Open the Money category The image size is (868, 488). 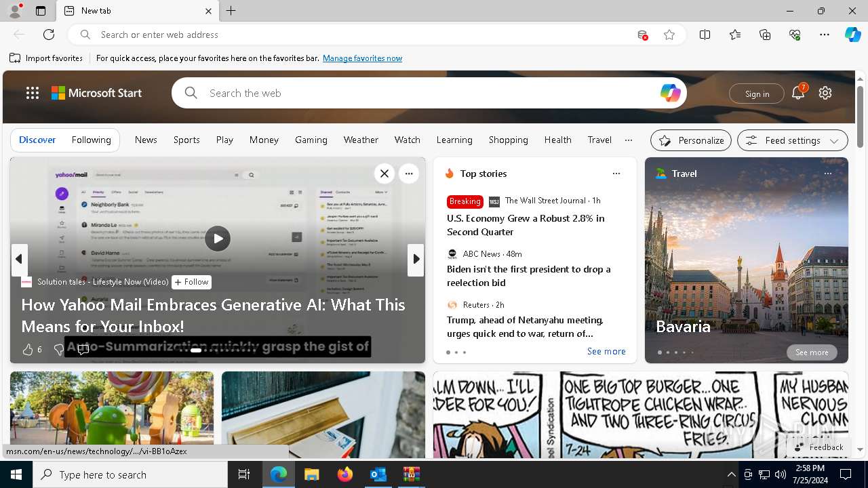[264, 140]
